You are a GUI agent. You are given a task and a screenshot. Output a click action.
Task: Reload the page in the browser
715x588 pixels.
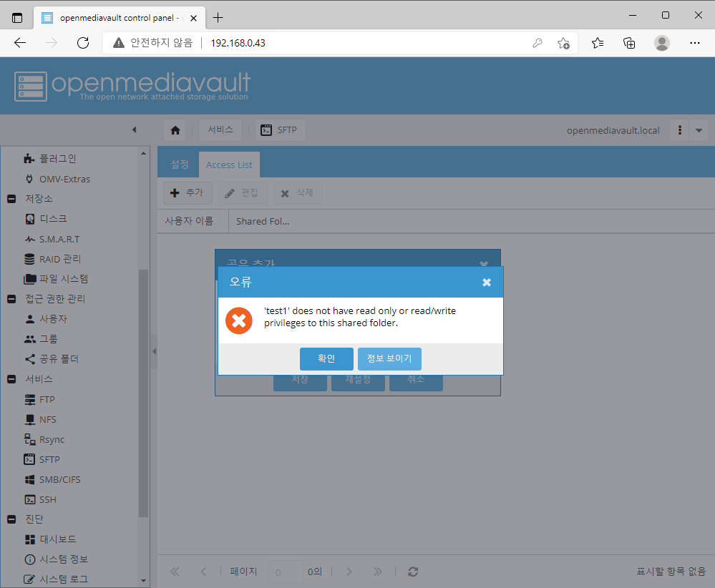(x=83, y=43)
